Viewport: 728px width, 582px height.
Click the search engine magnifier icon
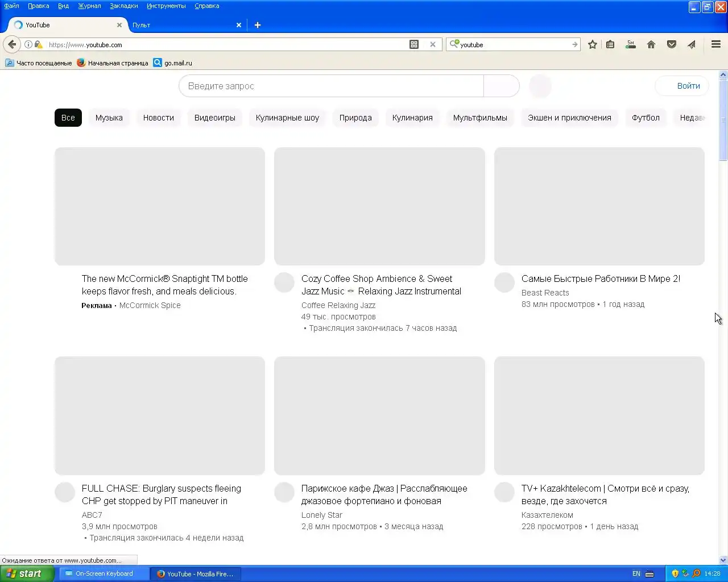pyautogui.click(x=454, y=44)
